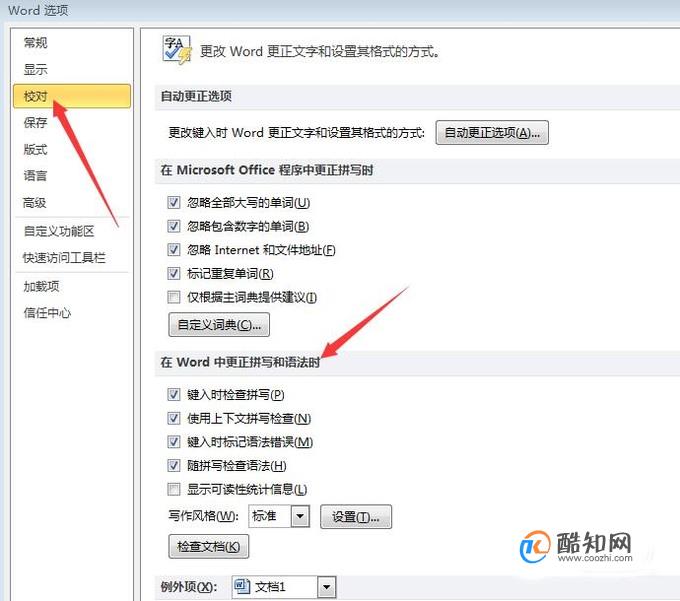Open the 写作风格 dropdown arrow

coord(300,516)
